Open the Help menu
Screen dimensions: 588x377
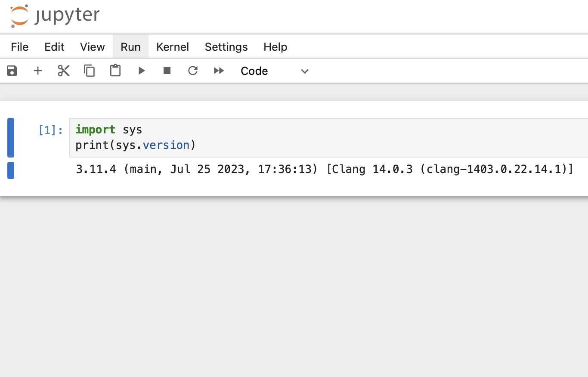275,47
